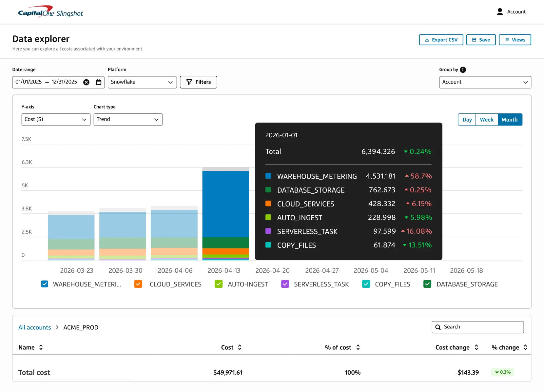The width and height of the screenshot is (544, 392).
Task: Click the Total cost row label
Action: [x=34, y=373]
